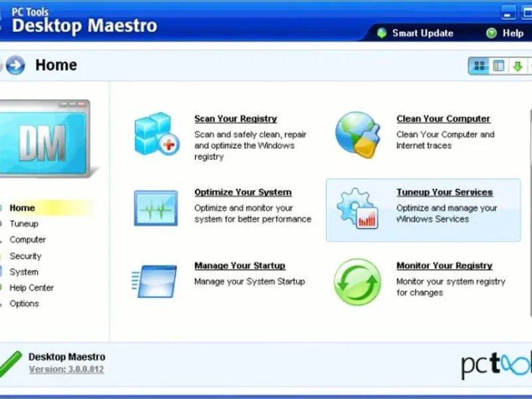532x399 pixels.
Task: Click the vertical scrollbar of the main panel
Action: point(530,213)
